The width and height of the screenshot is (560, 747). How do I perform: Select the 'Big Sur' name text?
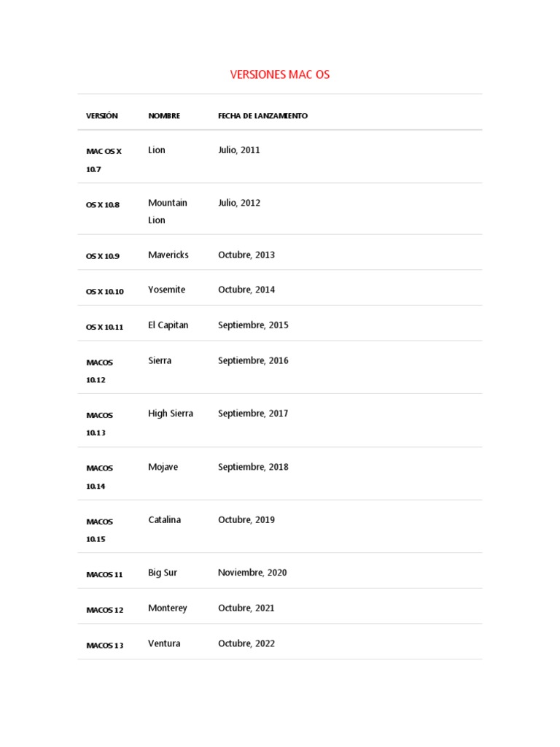[163, 573]
